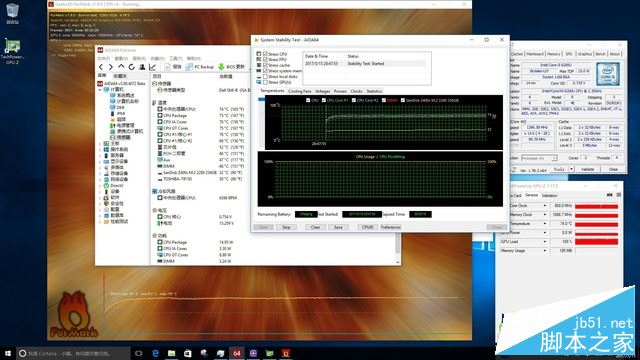Click the up-level arrow in AIDA64 toolbar
Screen dimensions: 640x360
pos(121,67)
